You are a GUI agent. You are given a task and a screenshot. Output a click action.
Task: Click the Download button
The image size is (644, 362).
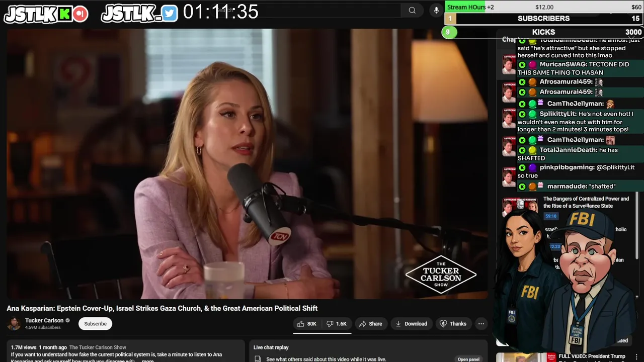[411, 324]
